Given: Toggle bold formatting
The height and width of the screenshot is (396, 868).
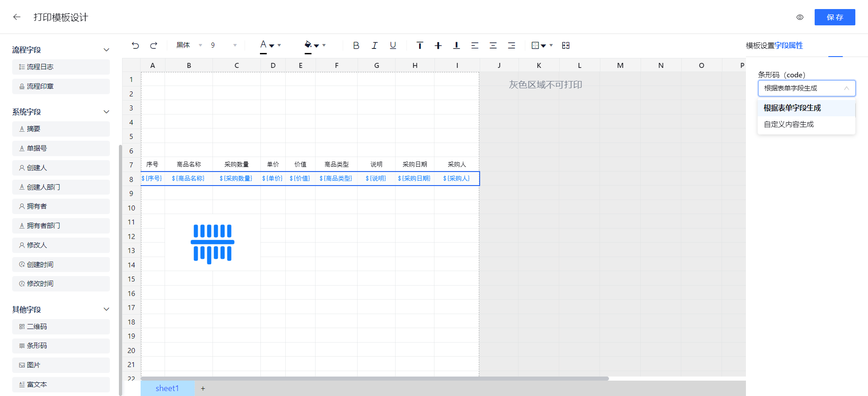Looking at the screenshot, I should click(356, 45).
